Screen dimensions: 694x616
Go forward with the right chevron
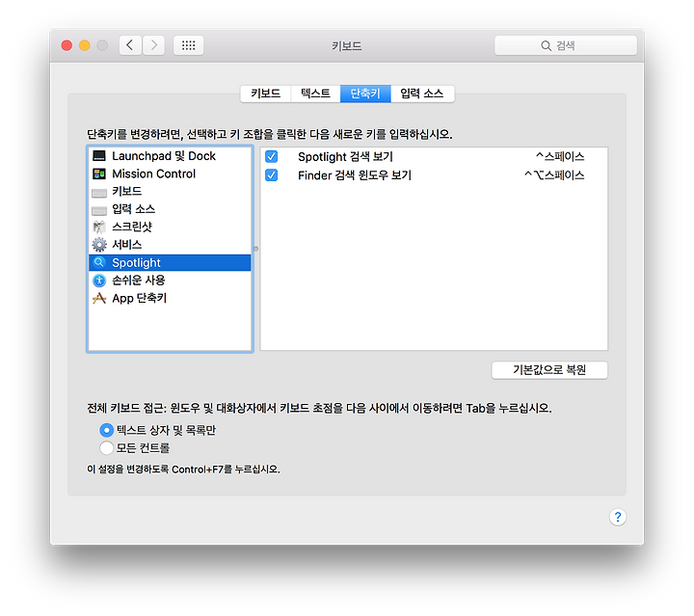pos(153,45)
